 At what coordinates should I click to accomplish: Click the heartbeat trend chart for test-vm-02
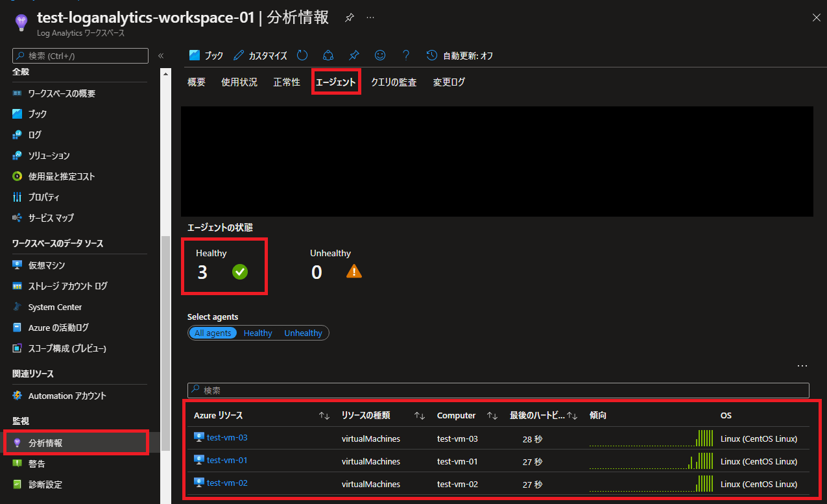pyautogui.click(x=651, y=483)
